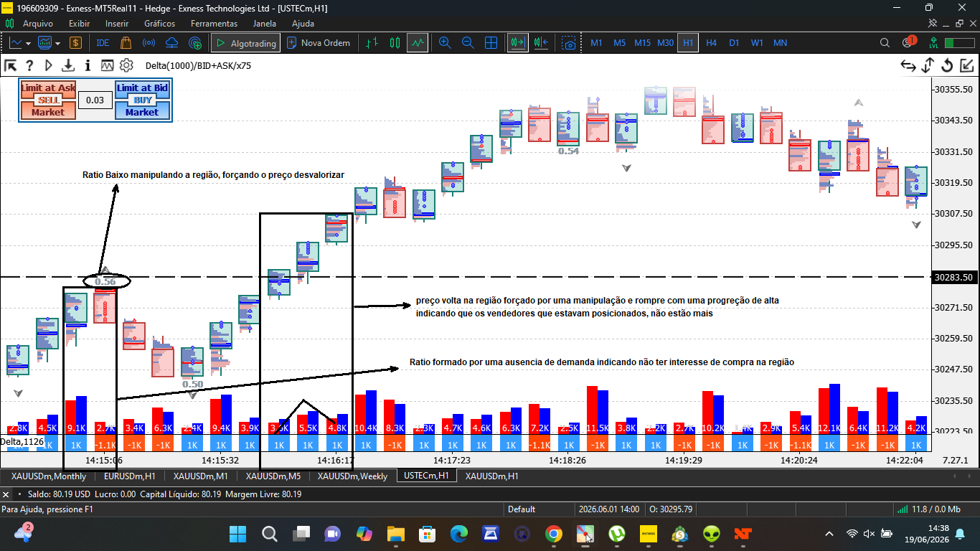Expand the chart type dropdown arrow

pyautogui.click(x=29, y=43)
